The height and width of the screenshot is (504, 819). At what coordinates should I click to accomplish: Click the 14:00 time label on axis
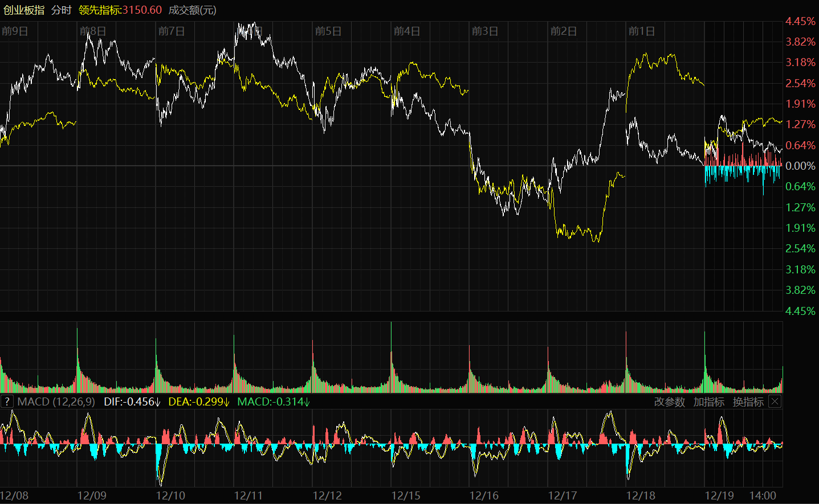(x=763, y=495)
